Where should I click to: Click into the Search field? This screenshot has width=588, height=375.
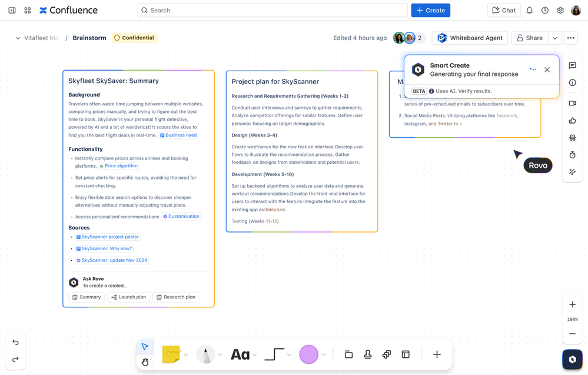click(x=273, y=11)
